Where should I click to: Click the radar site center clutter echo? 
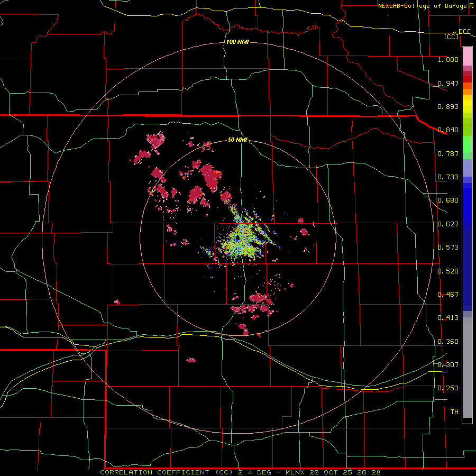240,239
